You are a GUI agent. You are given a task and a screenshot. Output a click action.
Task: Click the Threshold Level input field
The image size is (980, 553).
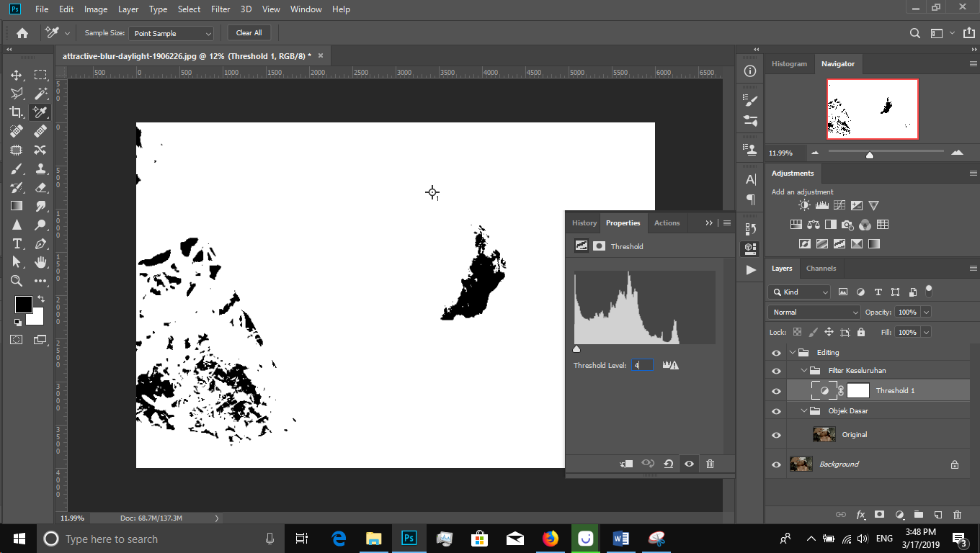coord(642,366)
